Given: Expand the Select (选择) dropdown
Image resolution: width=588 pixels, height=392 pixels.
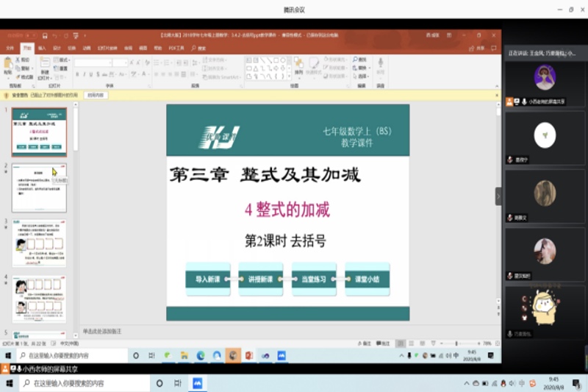Looking at the screenshot, I should (x=362, y=76).
